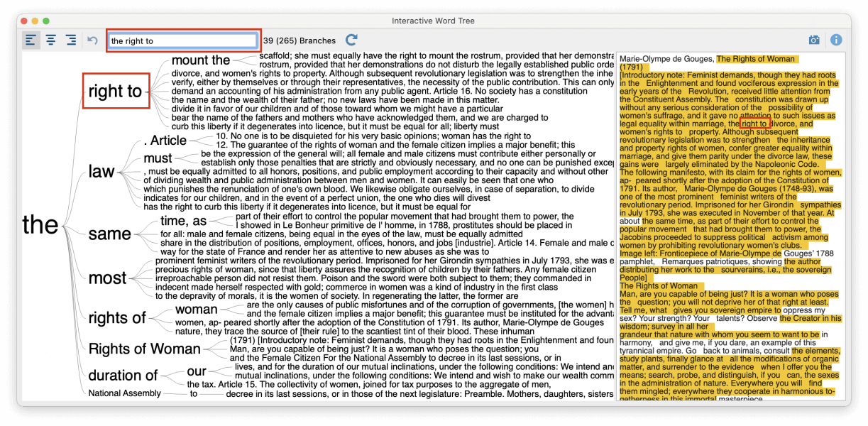Select the "rights of" branch node
Screen dimensions: 868x426
[x=117, y=318]
